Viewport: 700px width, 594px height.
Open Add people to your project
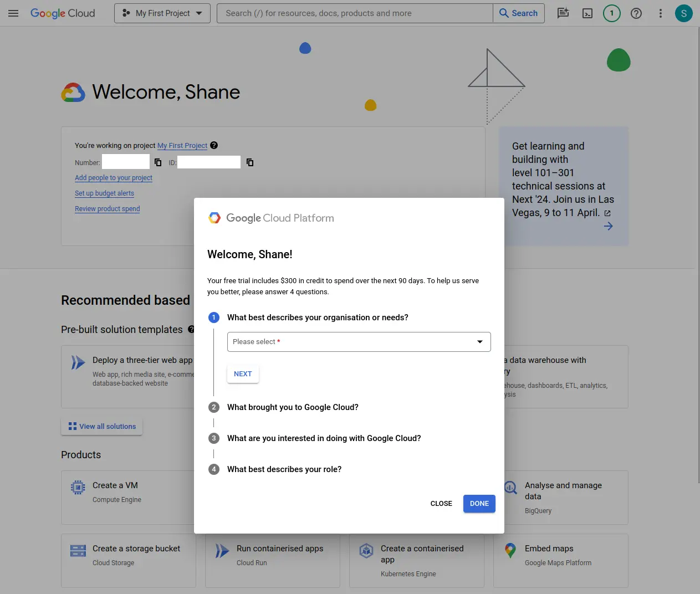(x=114, y=178)
